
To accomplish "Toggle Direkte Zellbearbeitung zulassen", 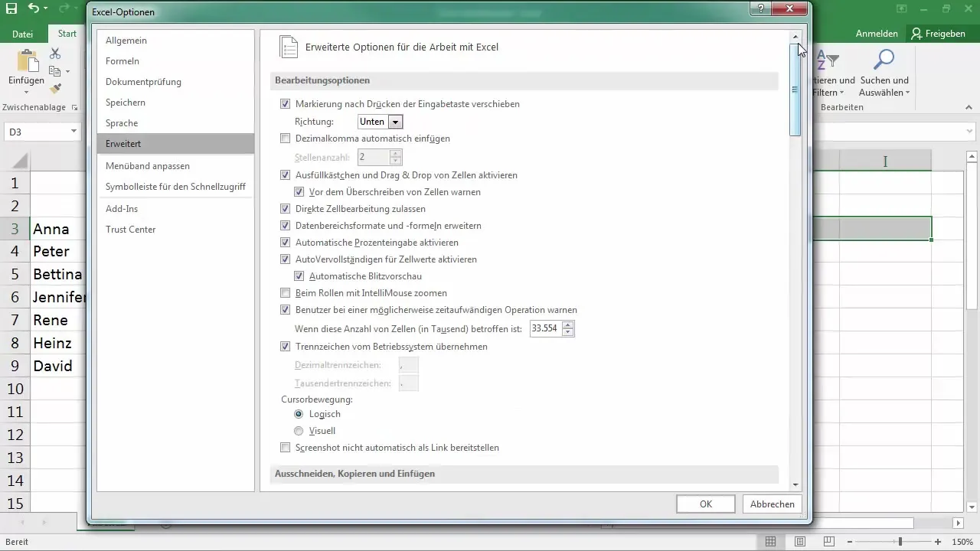I will (x=286, y=209).
